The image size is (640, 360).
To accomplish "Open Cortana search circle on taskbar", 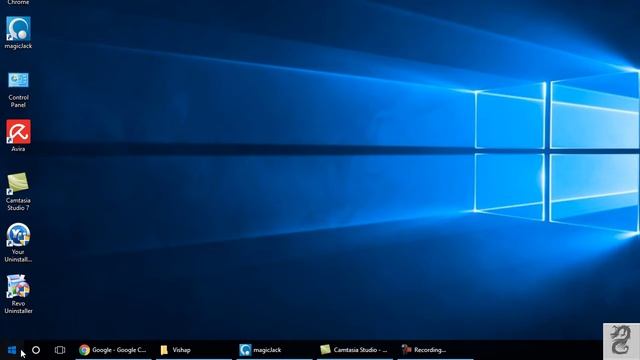I will [x=36, y=350].
